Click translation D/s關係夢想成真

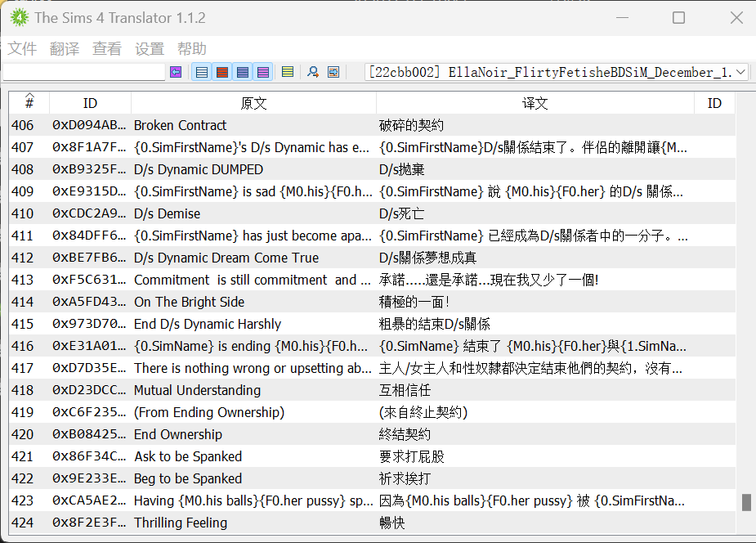click(x=427, y=258)
